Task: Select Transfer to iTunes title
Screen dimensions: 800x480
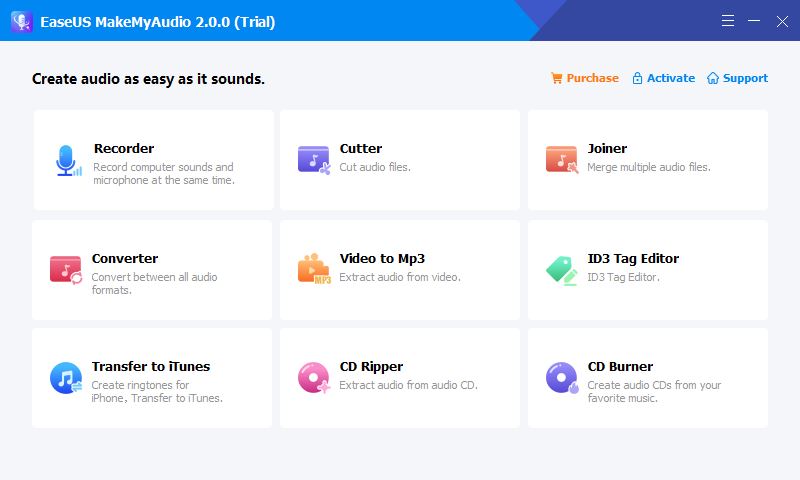Action: click(151, 366)
